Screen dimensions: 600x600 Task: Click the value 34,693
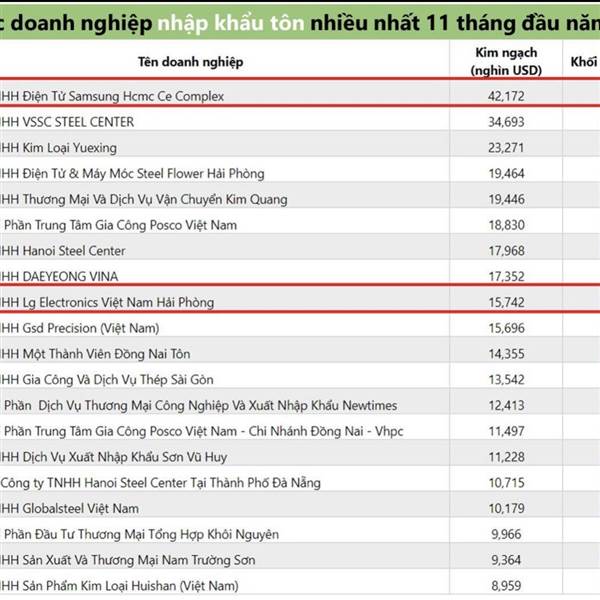[506, 122]
